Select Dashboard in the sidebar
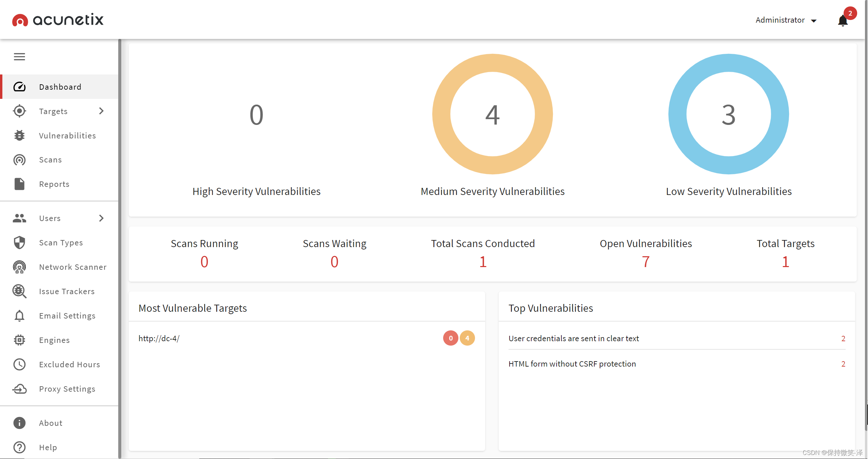This screenshot has height=459, width=868. (x=60, y=87)
